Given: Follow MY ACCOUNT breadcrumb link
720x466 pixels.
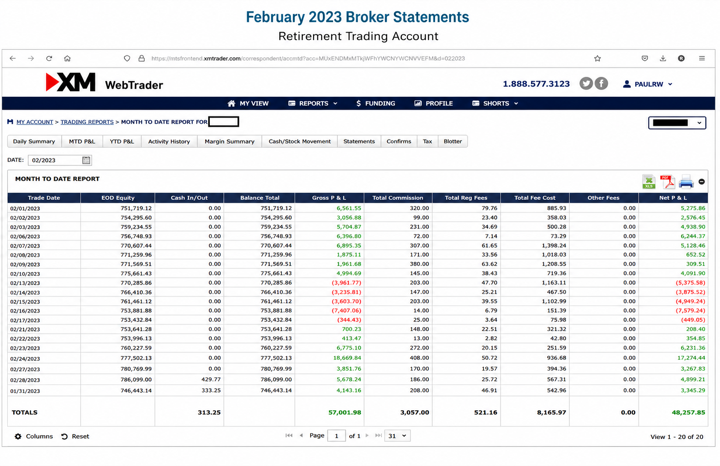Looking at the screenshot, I should [35, 122].
